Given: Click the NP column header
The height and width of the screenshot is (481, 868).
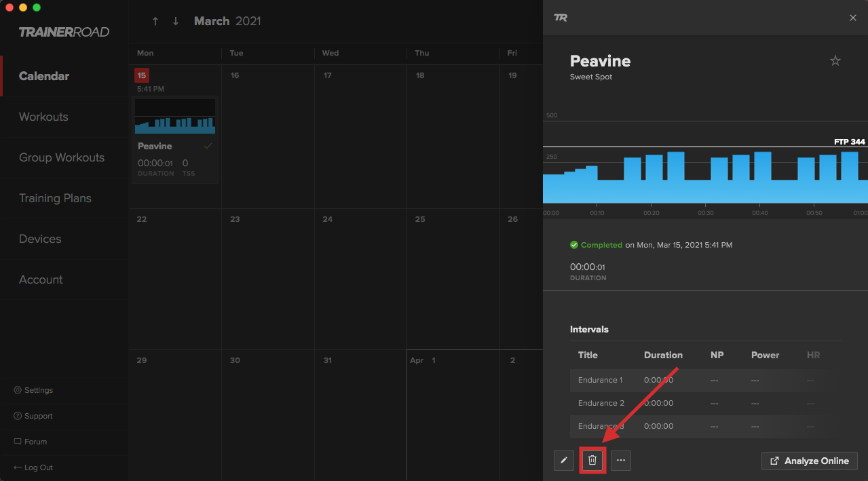Looking at the screenshot, I should pyautogui.click(x=717, y=355).
